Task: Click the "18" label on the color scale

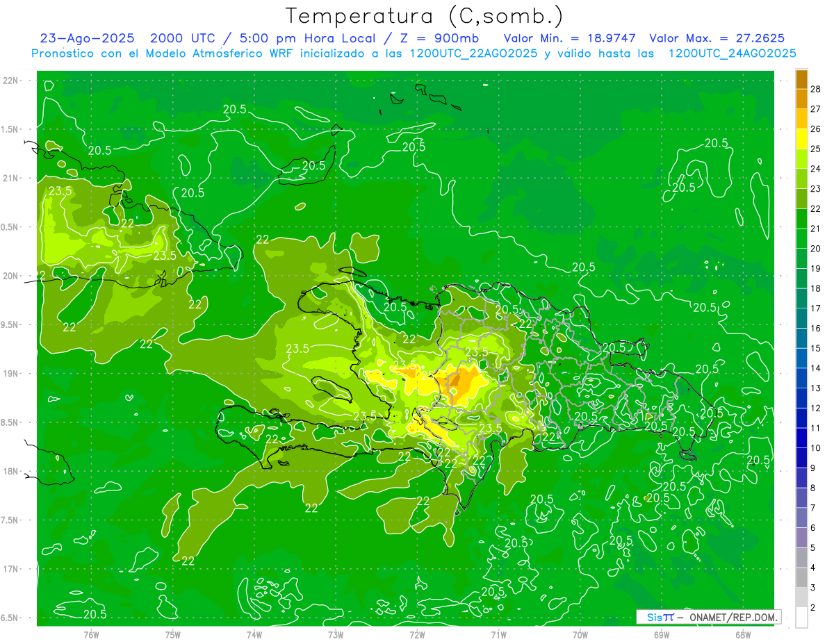Action: pyautogui.click(x=816, y=288)
